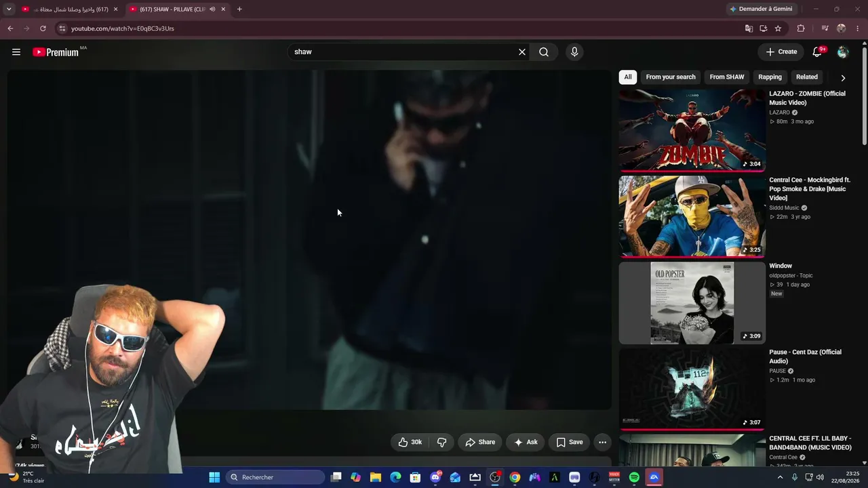
Task: Open Microsoft Store from taskbar
Action: [416, 477]
